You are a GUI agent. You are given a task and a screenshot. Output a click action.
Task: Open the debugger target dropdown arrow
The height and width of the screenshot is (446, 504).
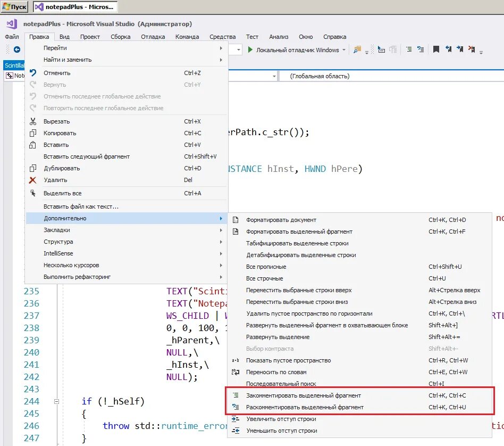click(344, 50)
